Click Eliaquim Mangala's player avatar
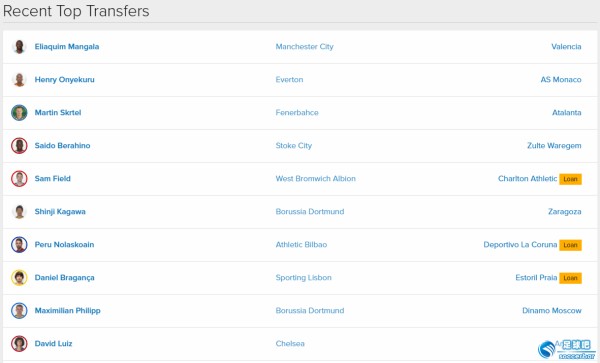This screenshot has height=363, width=600. pos(19,47)
